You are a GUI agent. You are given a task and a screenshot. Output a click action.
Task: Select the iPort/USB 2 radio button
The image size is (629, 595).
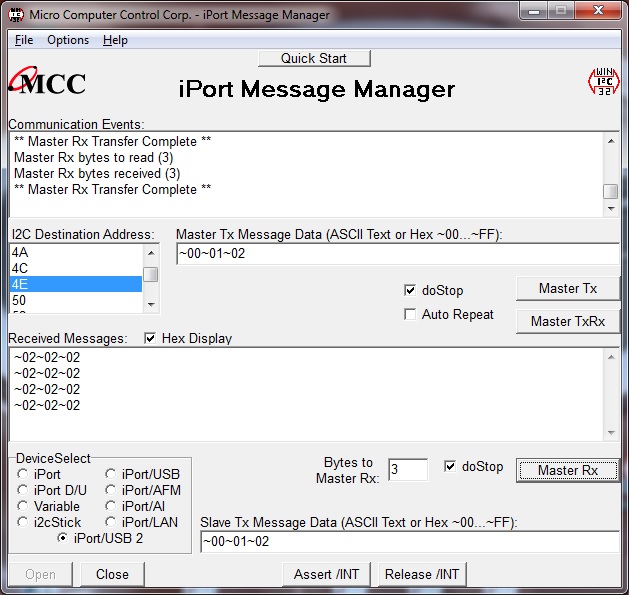(63, 538)
